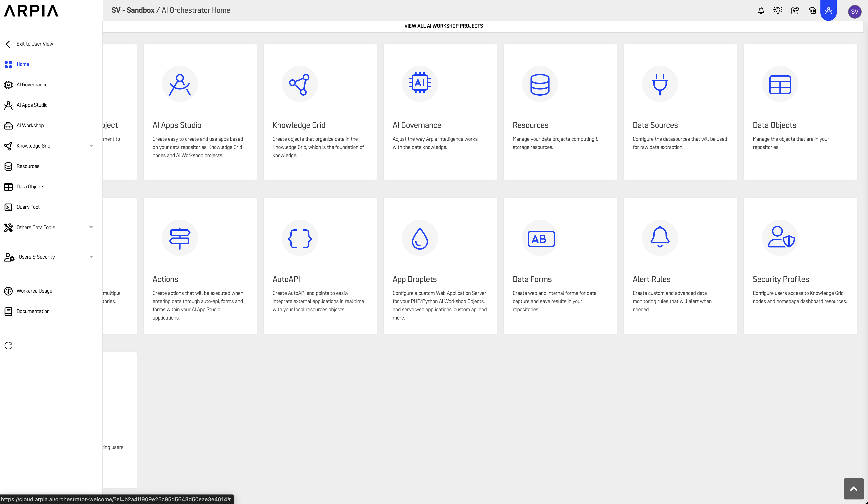
Task: Expand the Users & Security sidebar arrow
Action: pyautogui.click(x=91, y=257)
